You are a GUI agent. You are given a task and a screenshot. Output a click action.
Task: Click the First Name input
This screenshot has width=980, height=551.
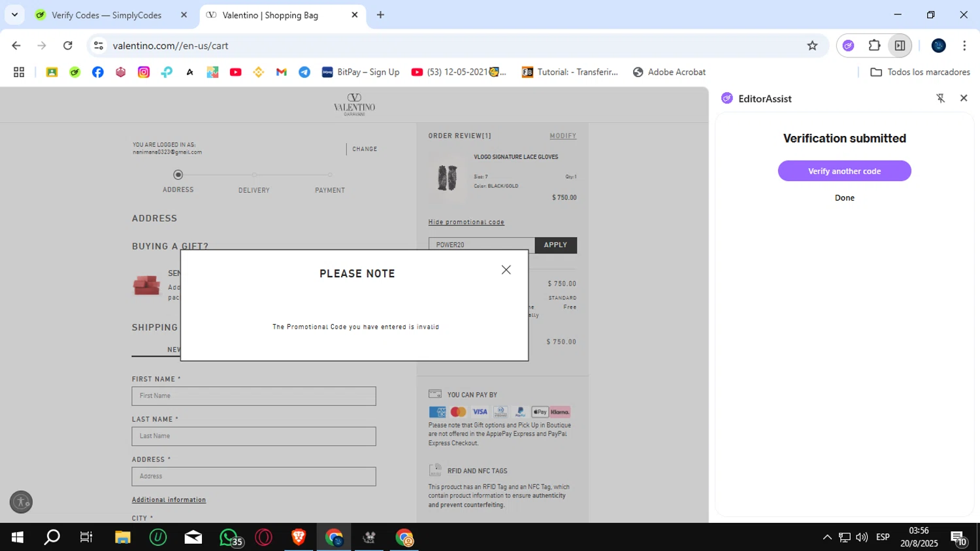(253, 396)
